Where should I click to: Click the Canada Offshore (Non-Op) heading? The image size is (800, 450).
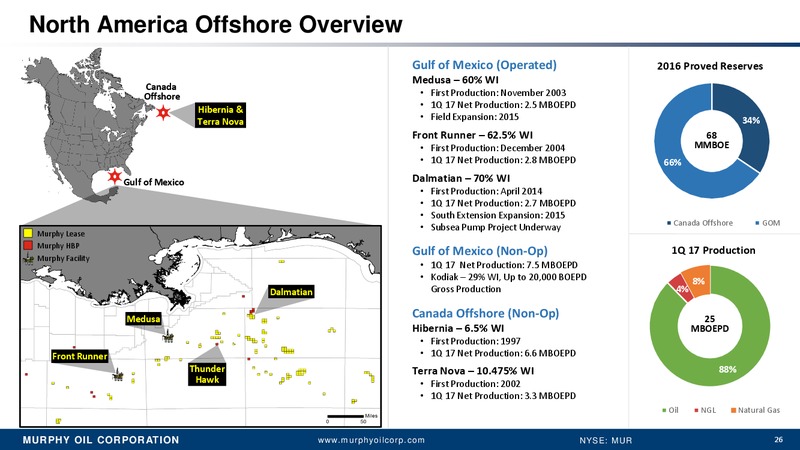pos(485,313)
